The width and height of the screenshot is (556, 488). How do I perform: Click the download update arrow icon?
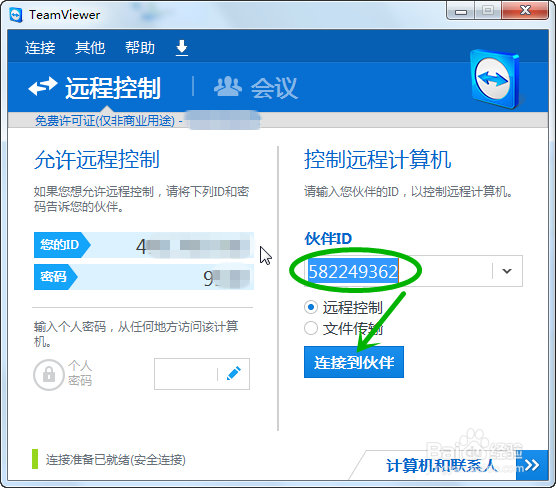tap(182, 48)
